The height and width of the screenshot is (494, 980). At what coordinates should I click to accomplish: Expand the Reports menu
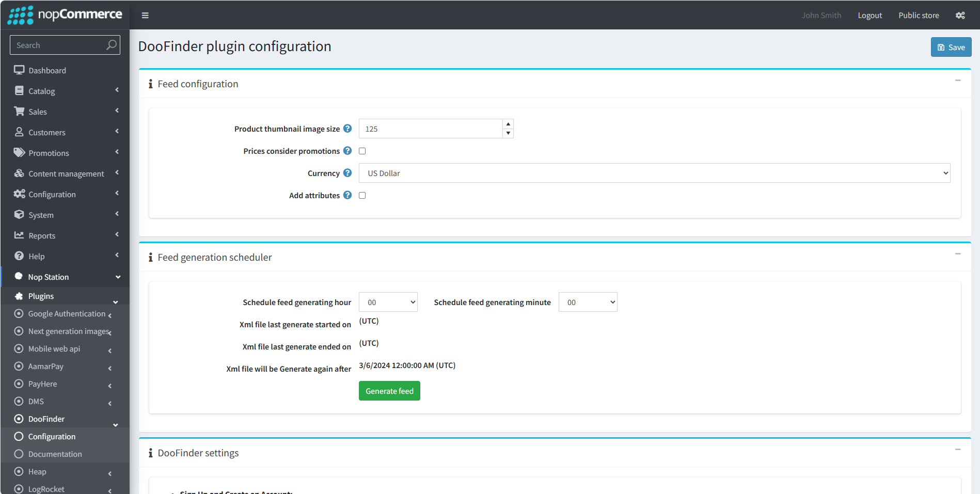click(x=65, y=235)
